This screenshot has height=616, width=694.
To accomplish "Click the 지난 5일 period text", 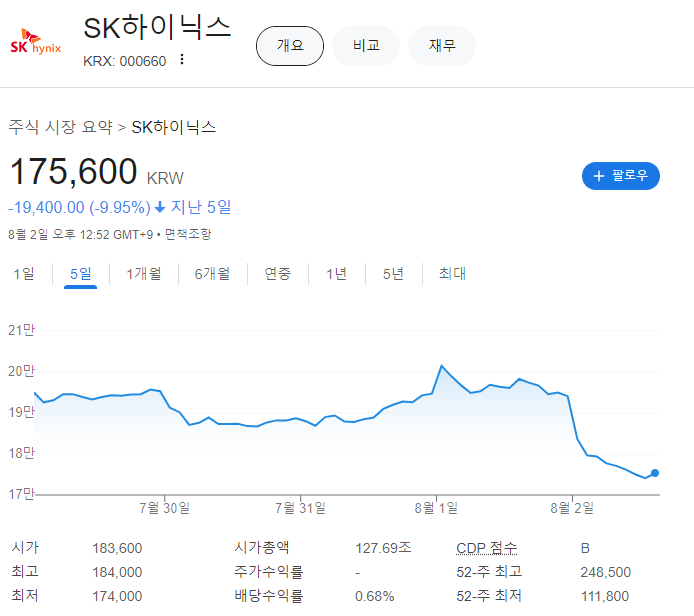I will 201,207.
